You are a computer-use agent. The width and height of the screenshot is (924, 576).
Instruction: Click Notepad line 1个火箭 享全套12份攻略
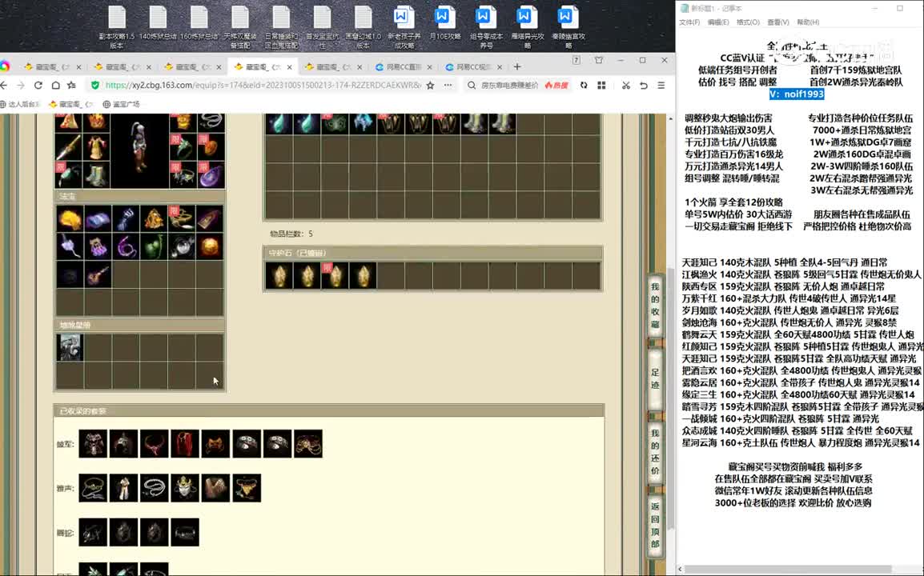(x=733, y=202)
